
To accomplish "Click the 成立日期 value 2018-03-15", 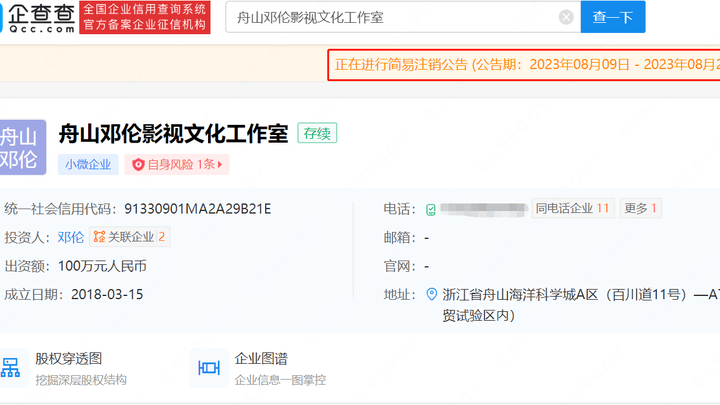I will click(107, 294).
